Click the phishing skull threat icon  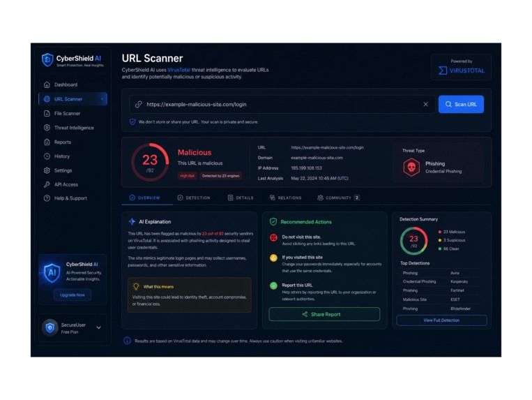tap(411, 167)
